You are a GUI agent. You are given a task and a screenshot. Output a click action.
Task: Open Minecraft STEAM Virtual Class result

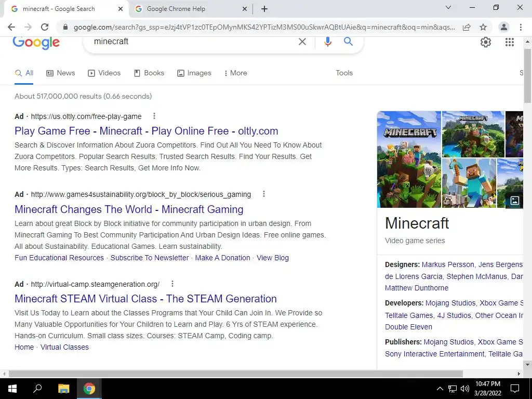pos(145,299)
